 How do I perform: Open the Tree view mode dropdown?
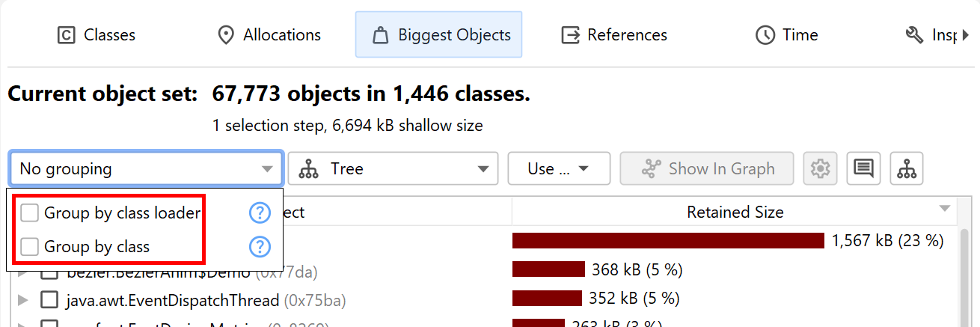pos(393,168)
